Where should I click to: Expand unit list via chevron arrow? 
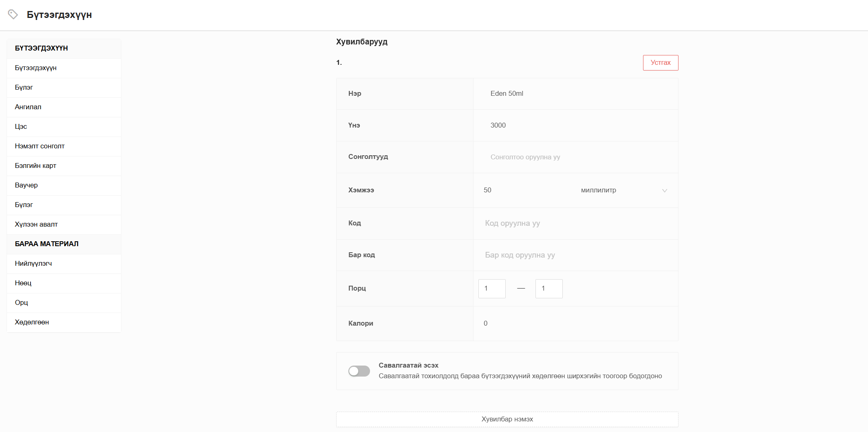[664, 191]
